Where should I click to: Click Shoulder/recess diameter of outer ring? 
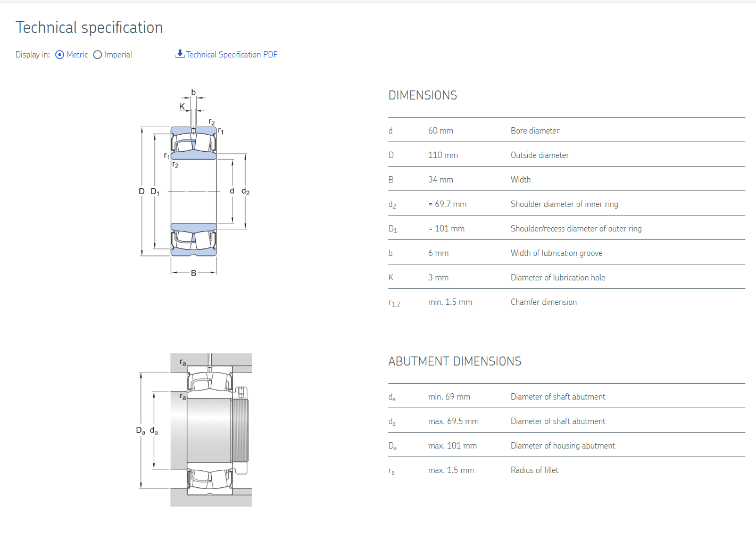point(576,229)
